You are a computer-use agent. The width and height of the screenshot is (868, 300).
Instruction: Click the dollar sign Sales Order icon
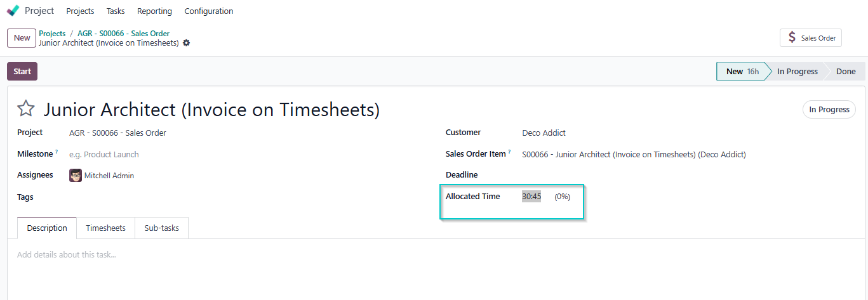point(791,38)
